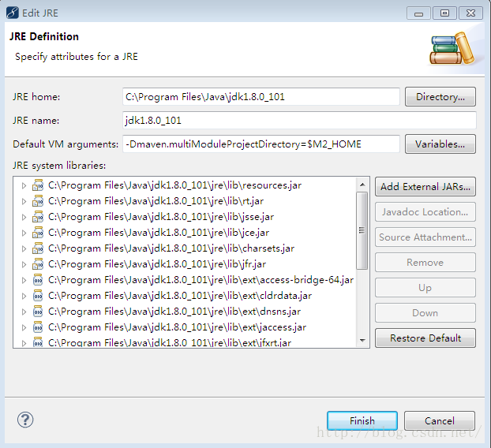The width and height of the screenshot is (491, 448).
Task: Click the jar icon beside jce.jar
Action: point(38,233)
